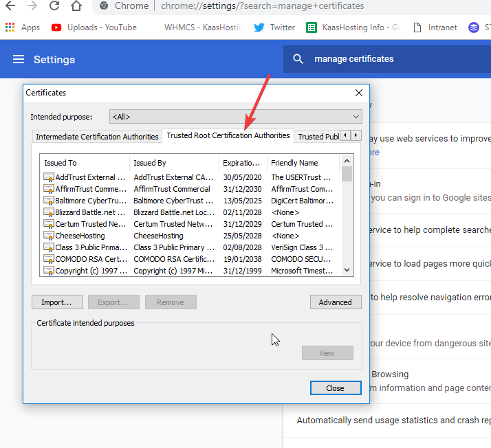
Task: Click the Import... button
Action: (57, 302)
